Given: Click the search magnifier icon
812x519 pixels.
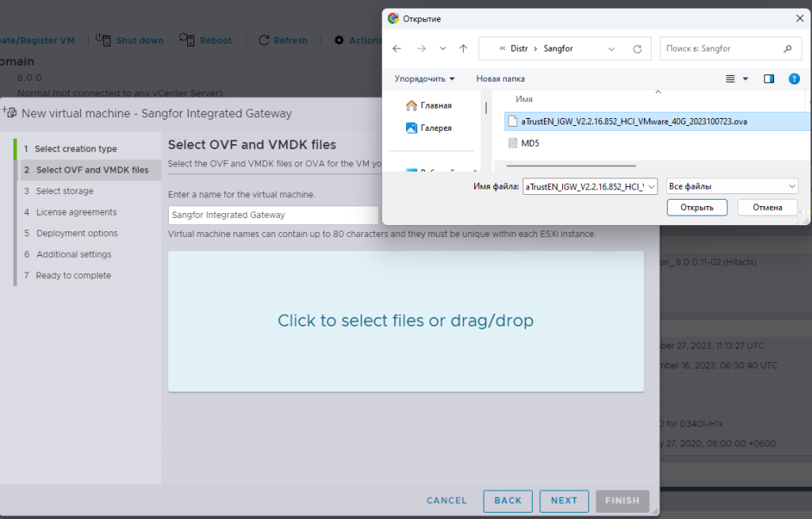Looking at the screenshot, I should coord(787,48).
